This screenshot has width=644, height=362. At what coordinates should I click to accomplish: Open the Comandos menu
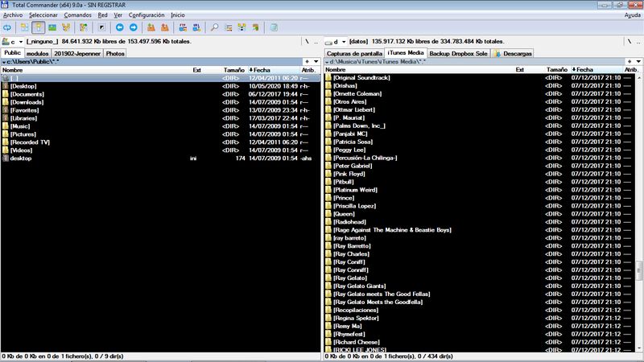click(77, 15)
